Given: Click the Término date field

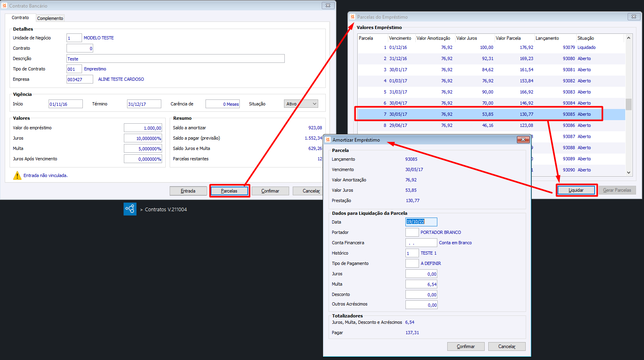Looking at the screenshot, I should click(144, 104).
